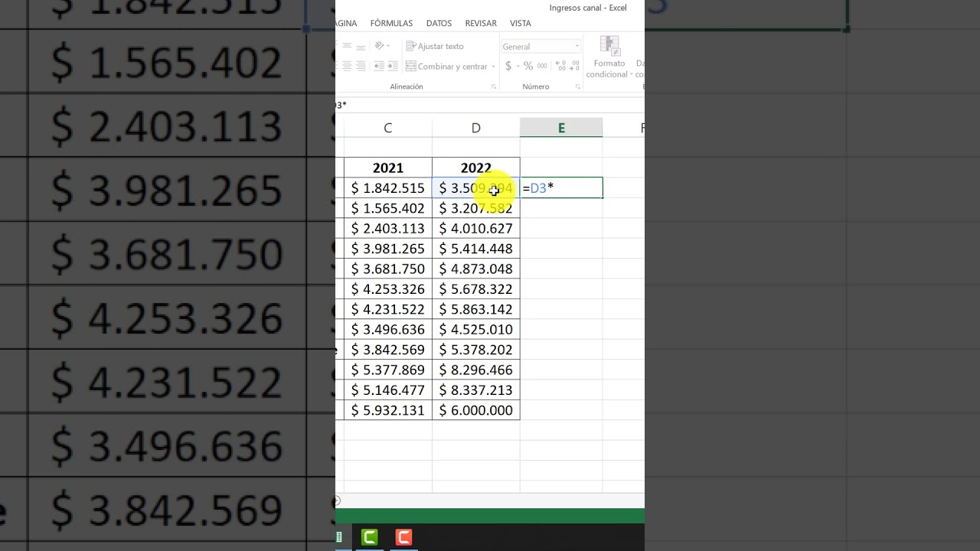The width and height of the screenshot is (980, 551).
Task: Click Combinar y centrar button
Action: 446,67
